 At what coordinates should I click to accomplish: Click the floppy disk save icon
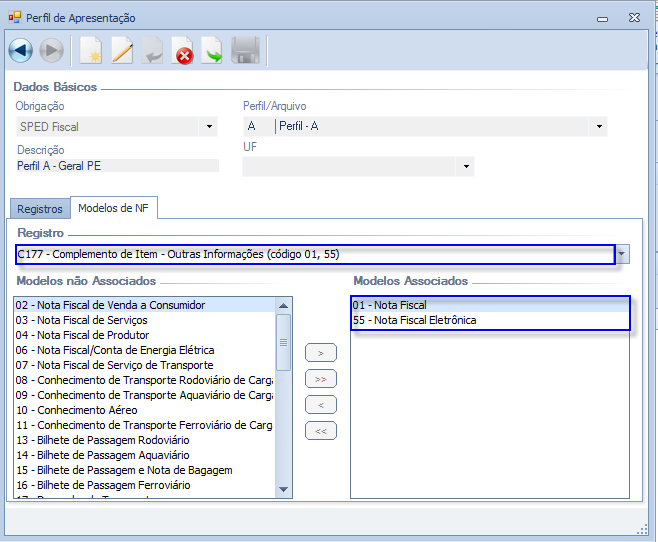point(245,51)
